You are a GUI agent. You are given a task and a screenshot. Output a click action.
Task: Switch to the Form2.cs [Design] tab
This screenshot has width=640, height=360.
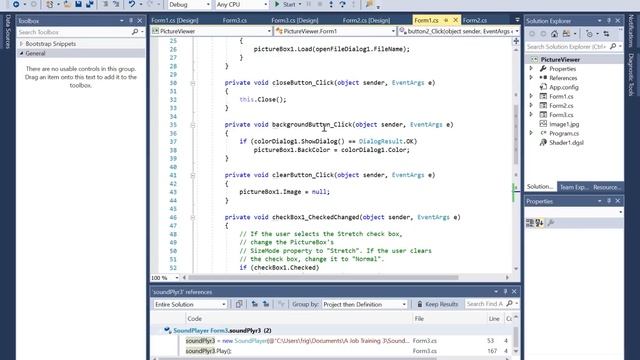[366, 20]
